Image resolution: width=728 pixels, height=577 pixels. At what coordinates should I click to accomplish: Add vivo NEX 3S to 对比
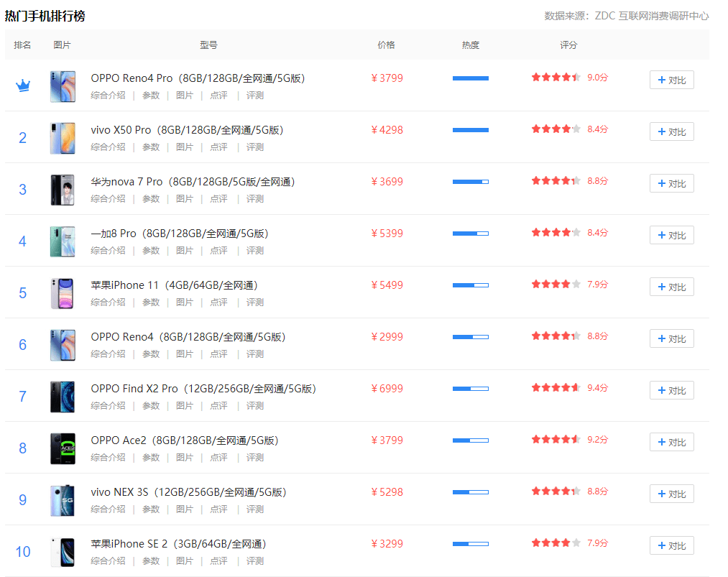click(671, 494)
